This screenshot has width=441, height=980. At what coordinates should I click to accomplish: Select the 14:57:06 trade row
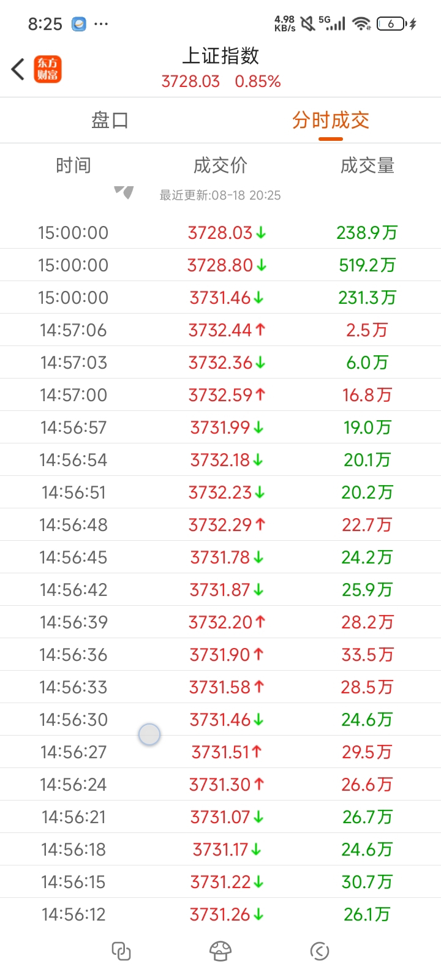(x=221, y=330)
